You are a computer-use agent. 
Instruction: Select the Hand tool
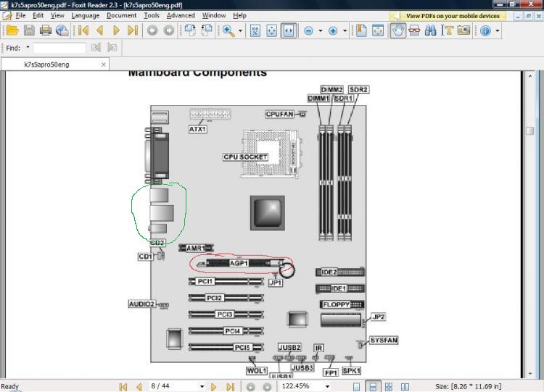[397, 31]
